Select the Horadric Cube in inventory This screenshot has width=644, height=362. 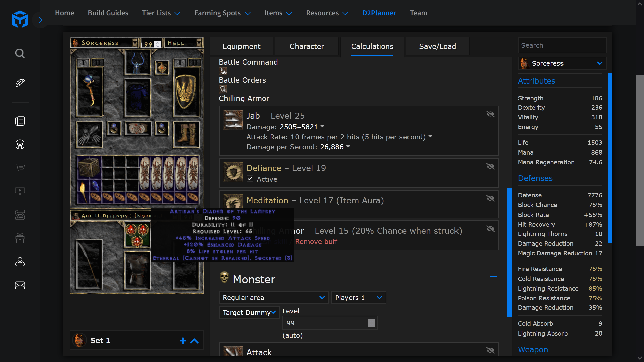89,167
